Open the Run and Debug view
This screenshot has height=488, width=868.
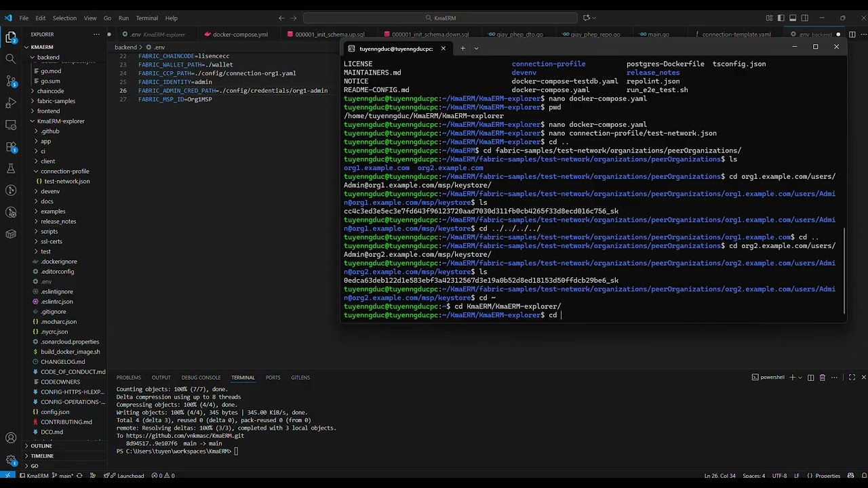pos(11,103)
